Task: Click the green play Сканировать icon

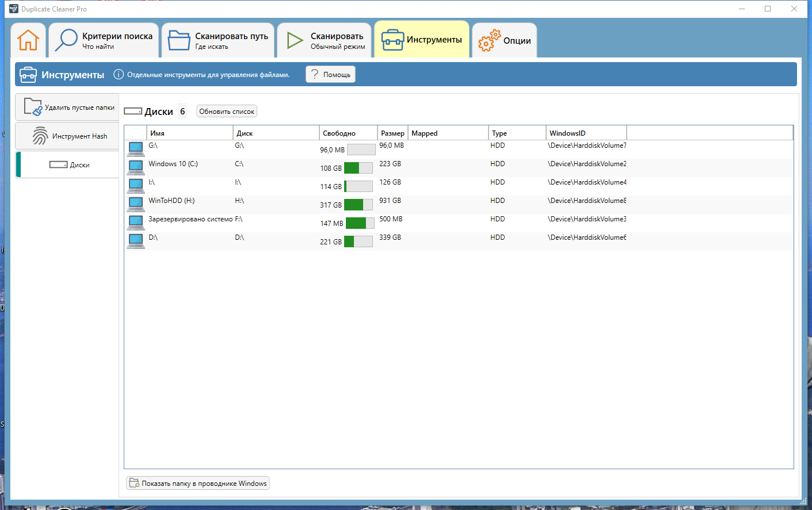Action: 295,40
